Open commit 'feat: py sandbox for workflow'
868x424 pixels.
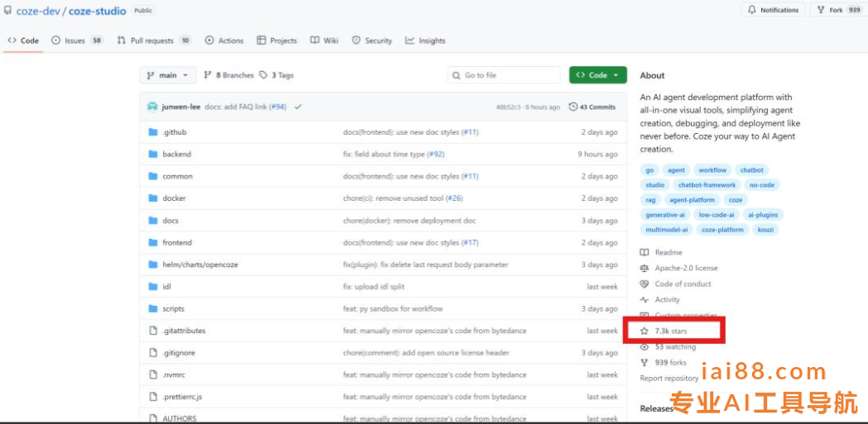pos(393,308)
